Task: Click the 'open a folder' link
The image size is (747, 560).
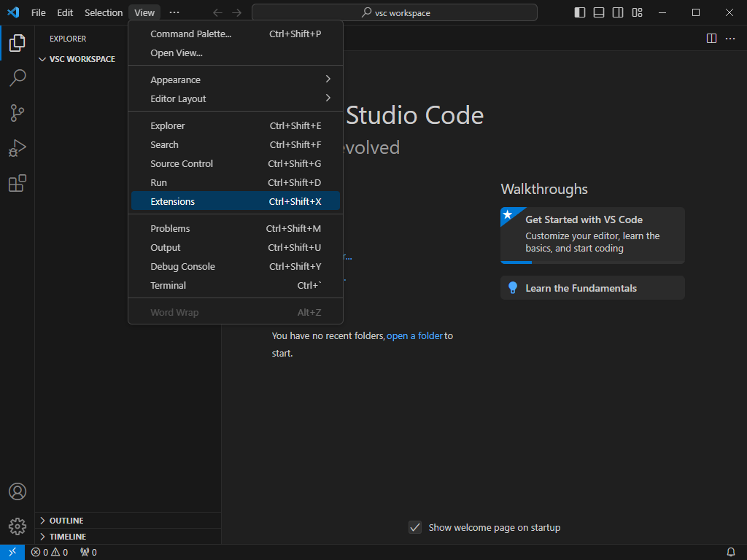Action: click(414, 335)
